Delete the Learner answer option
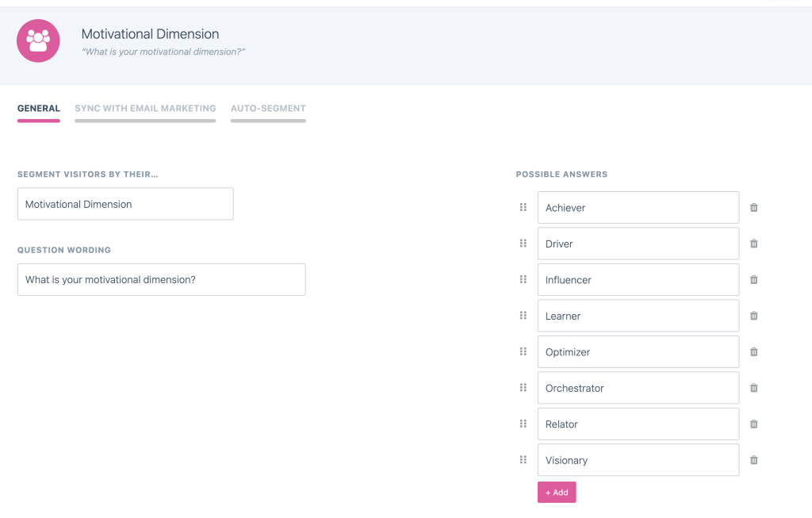Viewport: 812px width, 518px height. [753, 316]
